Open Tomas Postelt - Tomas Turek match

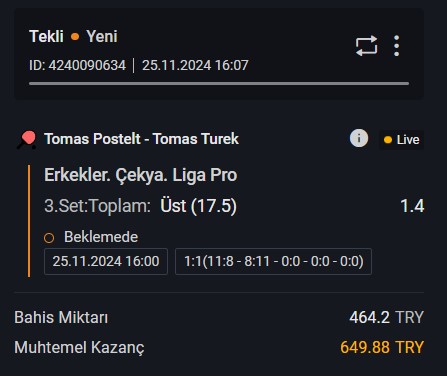pos(142,139)
